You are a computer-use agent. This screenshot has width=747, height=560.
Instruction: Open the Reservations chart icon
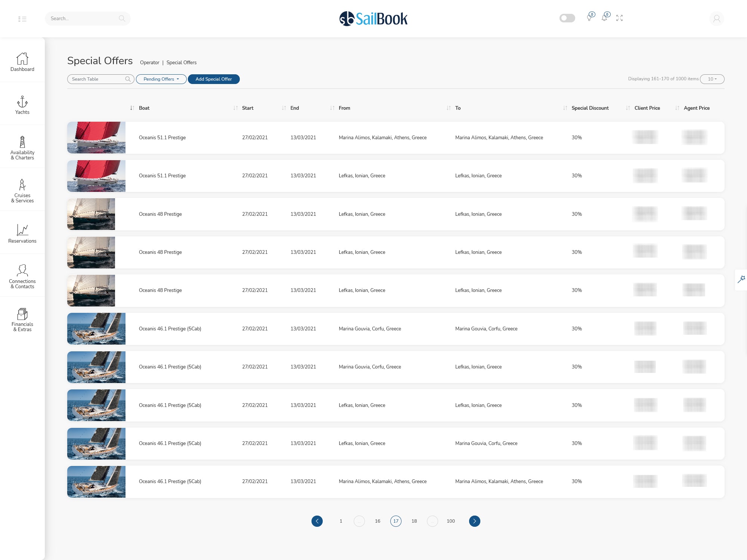tap(22, 230)
